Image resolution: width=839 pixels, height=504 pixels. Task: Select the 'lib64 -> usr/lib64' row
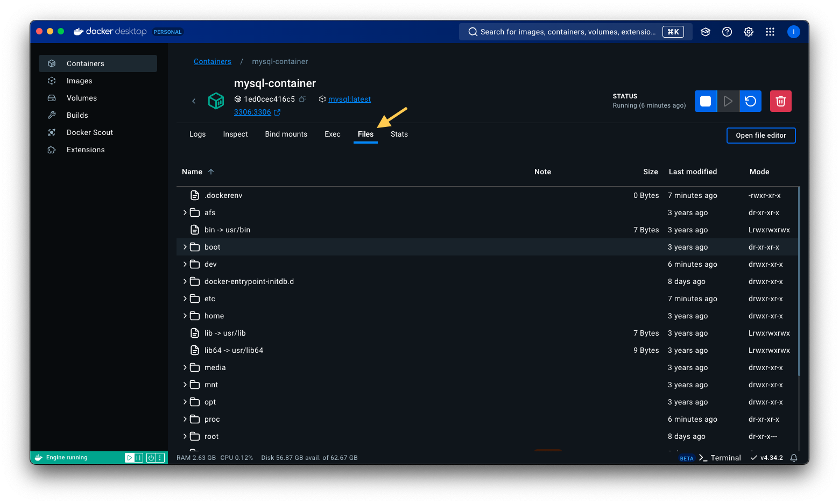(x=488, y=350)
